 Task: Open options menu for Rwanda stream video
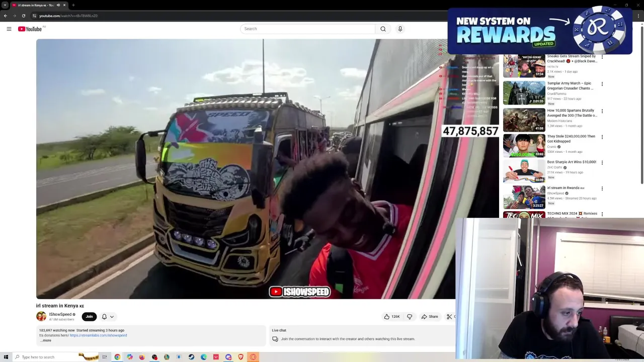click(x=602, y=189)
